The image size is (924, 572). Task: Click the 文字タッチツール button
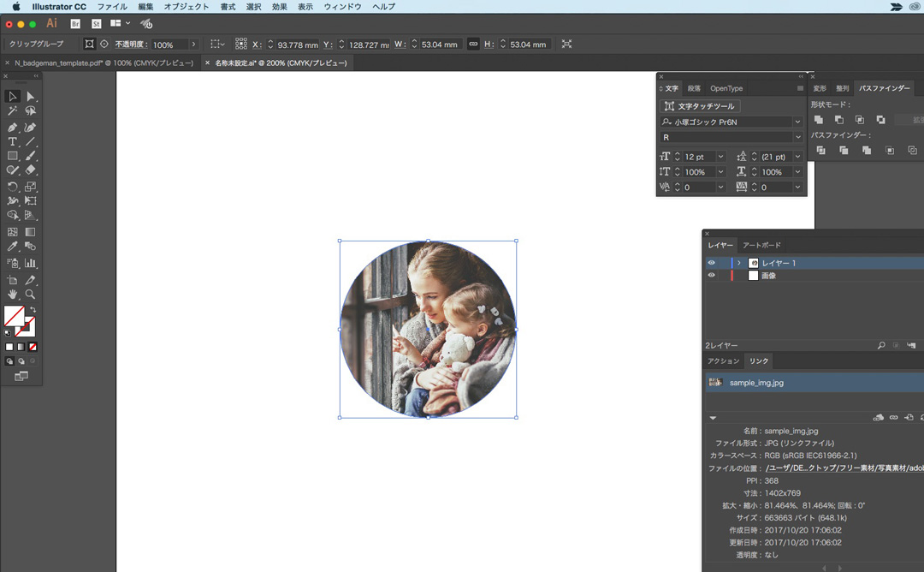click(700, 106)
